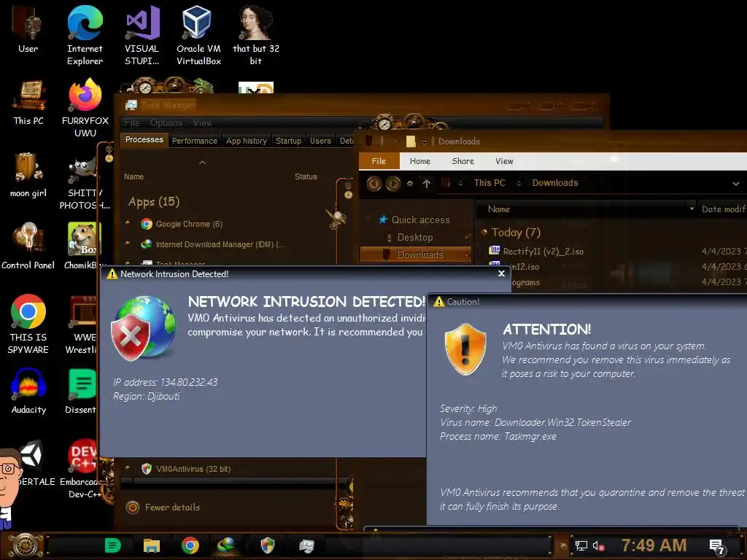
Task: Open the notification center icon
Action: (717, 547)
